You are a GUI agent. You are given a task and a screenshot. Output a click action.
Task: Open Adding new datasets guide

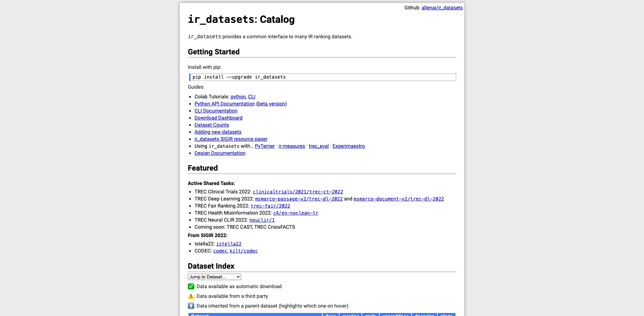click(x=218, y=132)
